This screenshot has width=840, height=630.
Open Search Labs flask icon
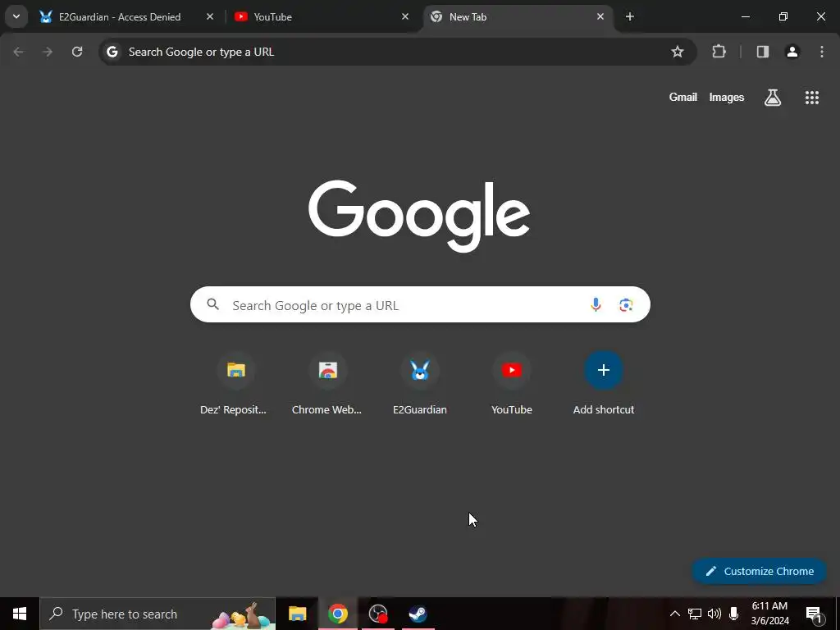coord(773,97)
